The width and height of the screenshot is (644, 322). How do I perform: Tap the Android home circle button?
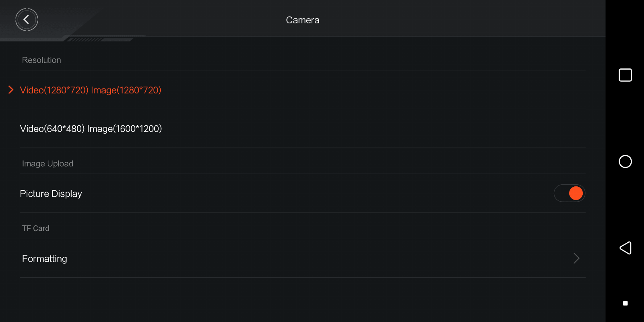(625, 161)
